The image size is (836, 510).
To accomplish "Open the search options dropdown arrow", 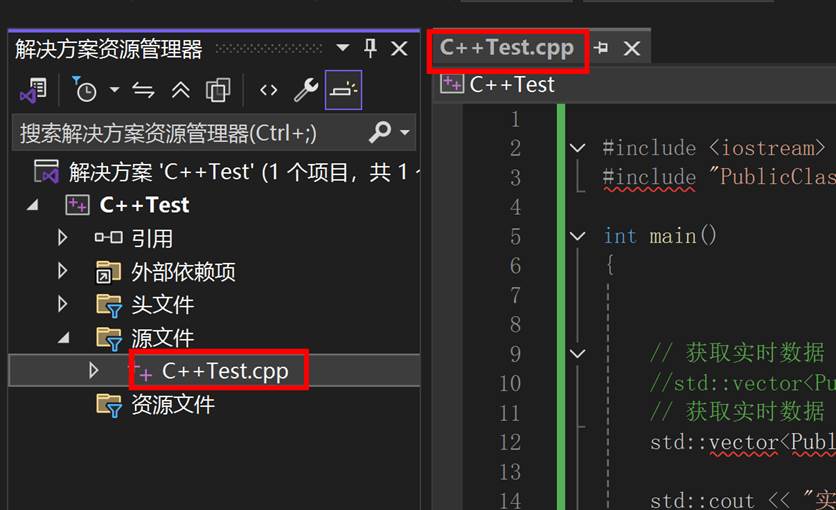I will pyautogui.click(x=405, y=132).
